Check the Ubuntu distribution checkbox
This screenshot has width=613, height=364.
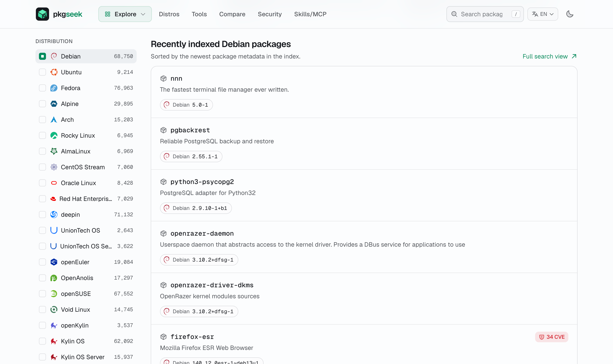pyautogui.click(x=42, y=72)
